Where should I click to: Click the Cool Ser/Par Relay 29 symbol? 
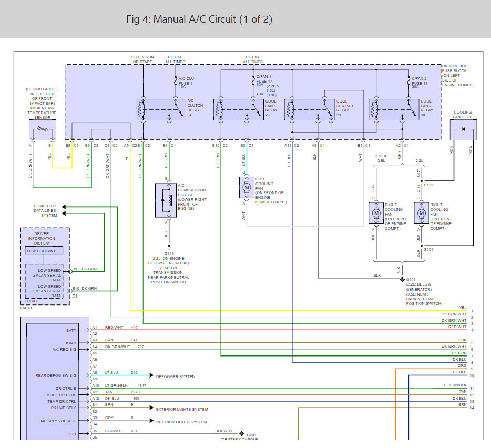[310, 109]
